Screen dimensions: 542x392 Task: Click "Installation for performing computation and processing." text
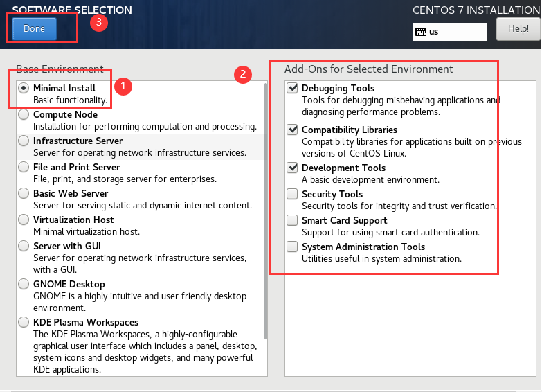point(145,127)
